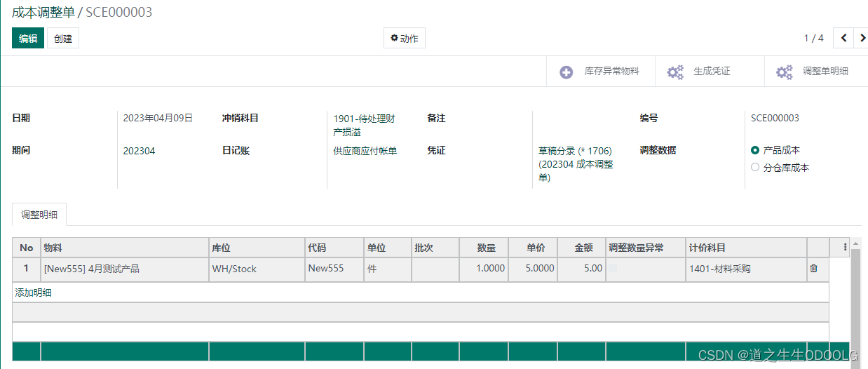
Task: Click gears icon beside 生成凭证
Action: [675, 72]
